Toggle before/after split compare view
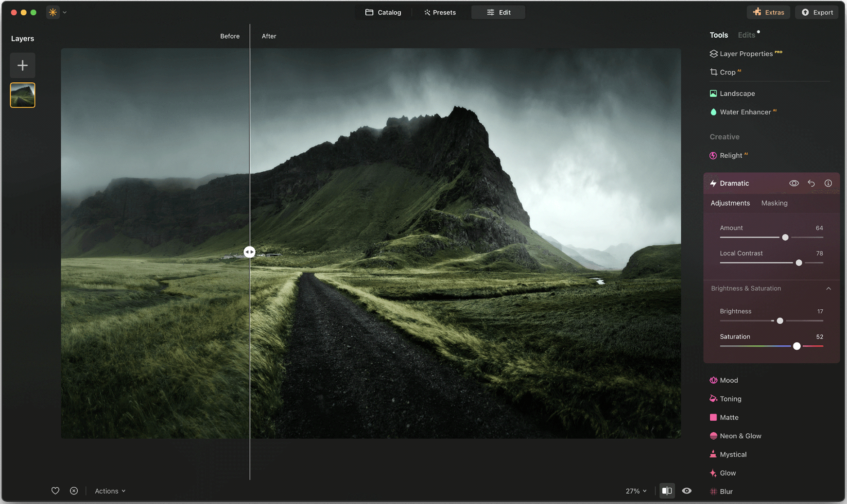Screen dimensions: 847x504 (x=667, y=491)
